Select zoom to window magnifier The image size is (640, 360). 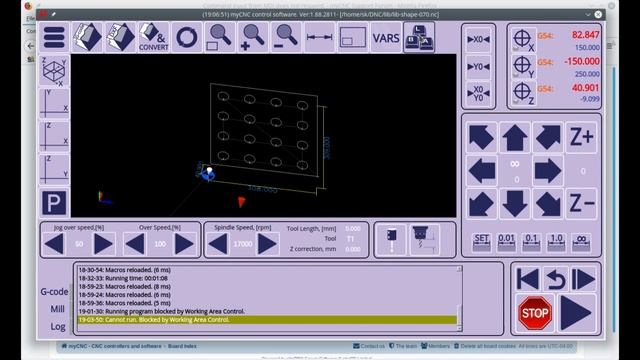220,38
